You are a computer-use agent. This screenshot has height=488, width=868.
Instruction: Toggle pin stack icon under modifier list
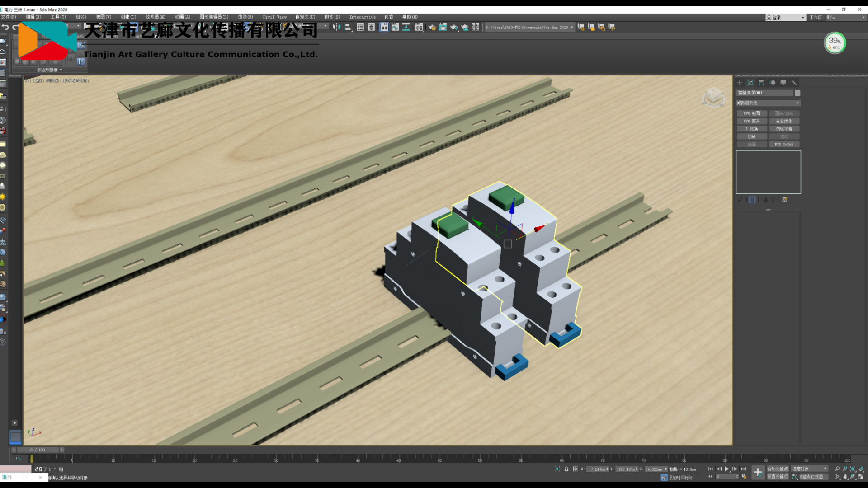coord(740,200)
